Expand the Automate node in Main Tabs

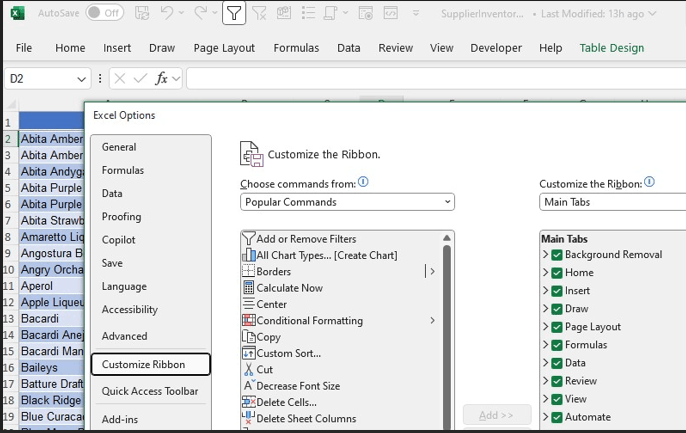click(545, 417)
